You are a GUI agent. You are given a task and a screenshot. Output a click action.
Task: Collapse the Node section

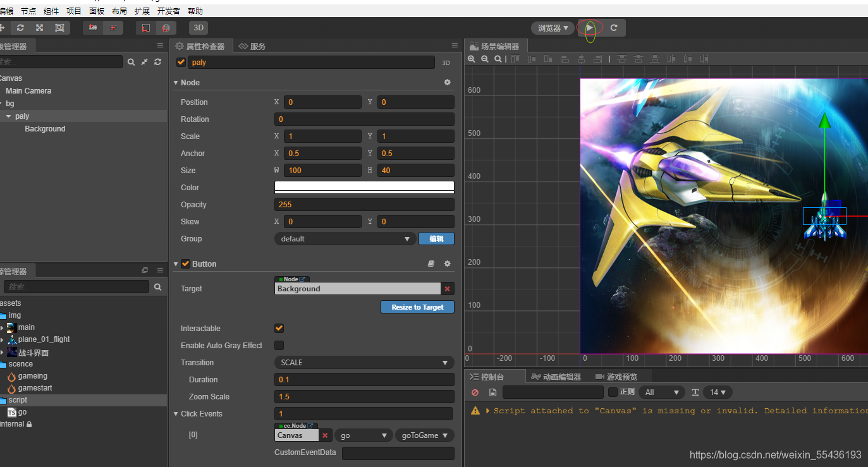[x=176, y=83]
